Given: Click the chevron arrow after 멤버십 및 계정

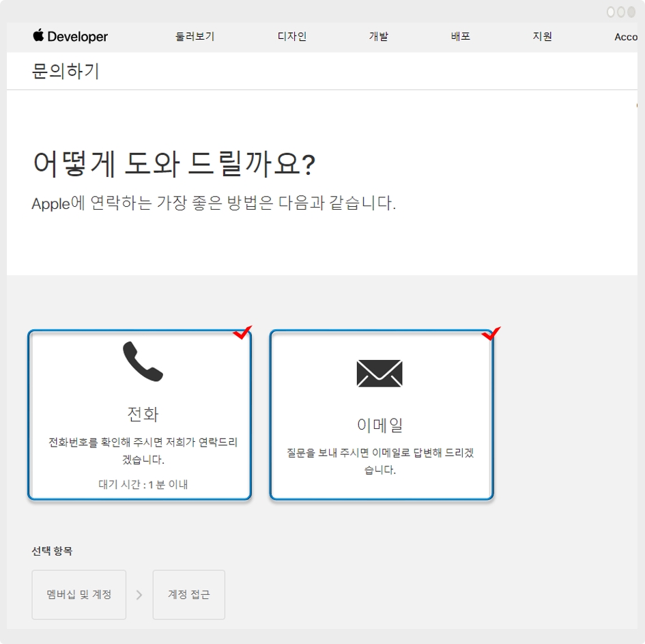Looking at the screenshot, I should (139, 595).
